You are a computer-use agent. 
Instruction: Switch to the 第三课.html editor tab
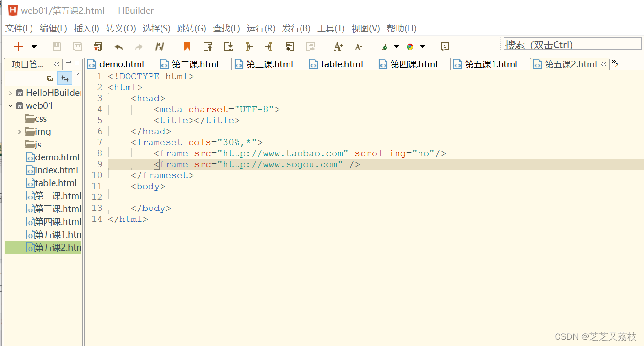tap(269, 64)
